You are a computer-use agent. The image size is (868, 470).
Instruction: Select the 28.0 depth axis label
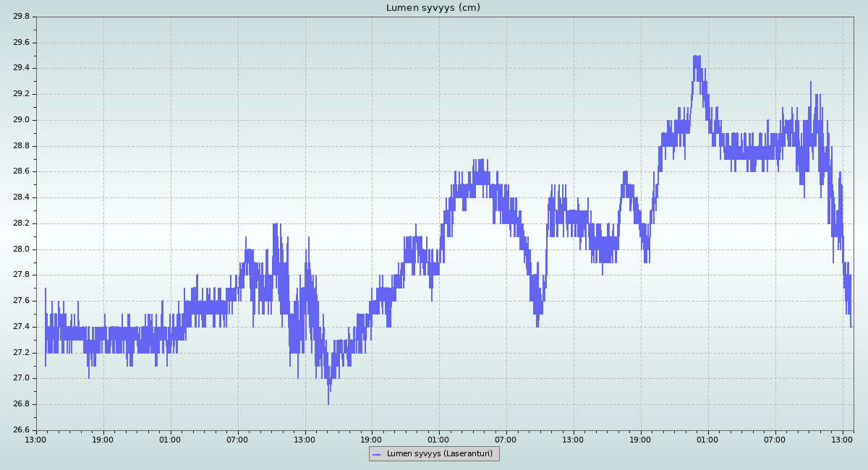coord(21,249)
